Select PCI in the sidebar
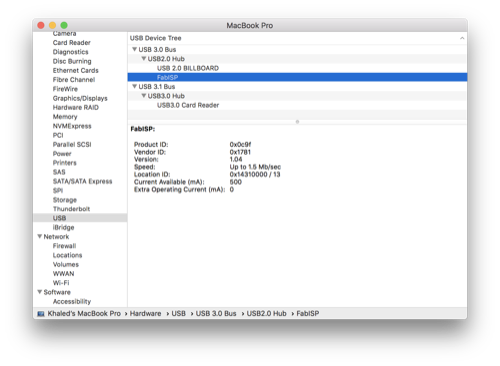500x366 pixels. (58, 135)
